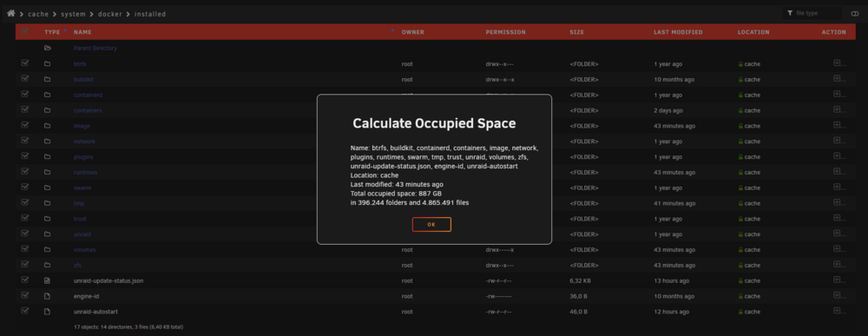This screenshot has width=868, height=336.
Task: Click the unraid-autostart file icon
Action: [x=48, y=312]
